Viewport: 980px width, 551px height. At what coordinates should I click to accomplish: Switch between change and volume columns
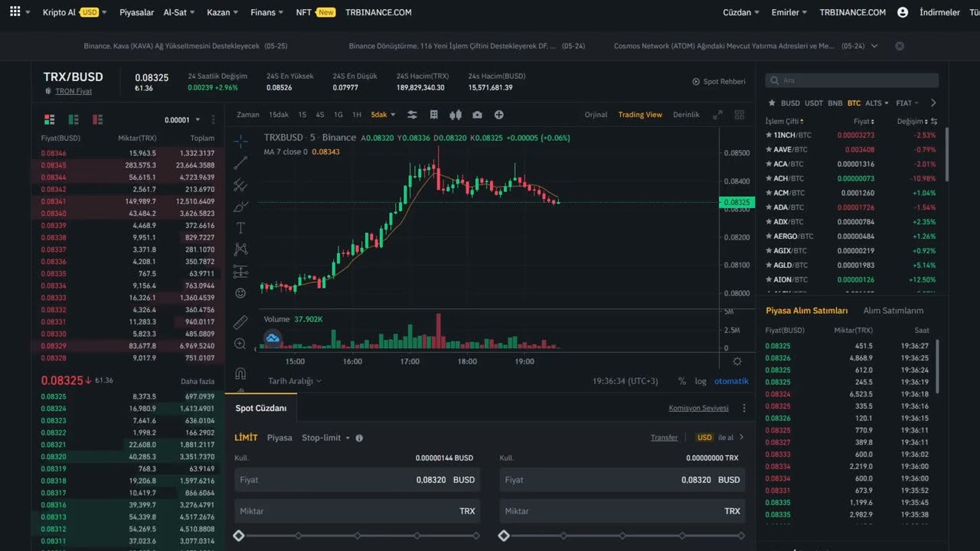click(x=934, y=122)
